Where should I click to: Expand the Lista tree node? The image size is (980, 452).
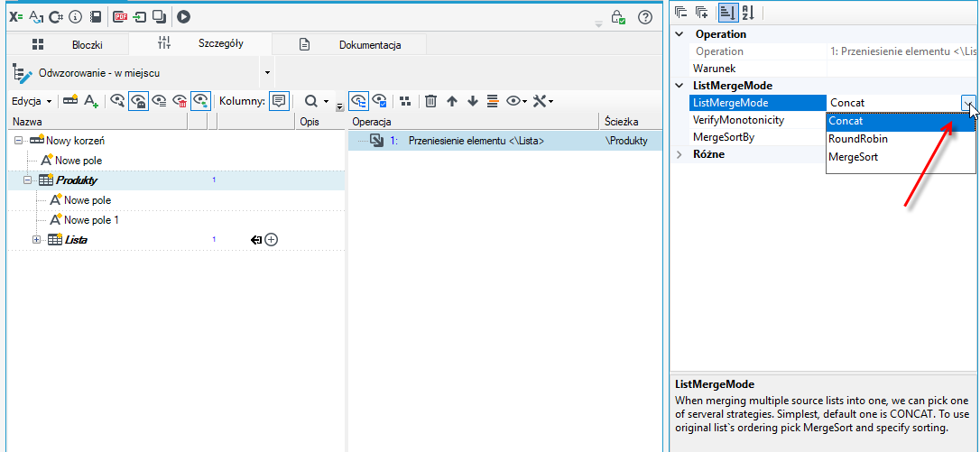[x=36, y=239]
